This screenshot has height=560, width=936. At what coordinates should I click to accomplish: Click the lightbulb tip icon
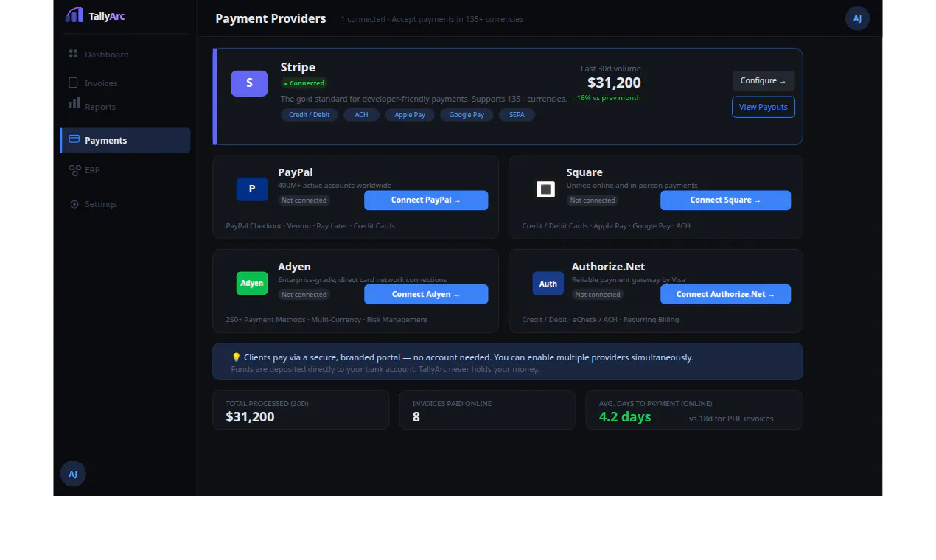point(236,357)
